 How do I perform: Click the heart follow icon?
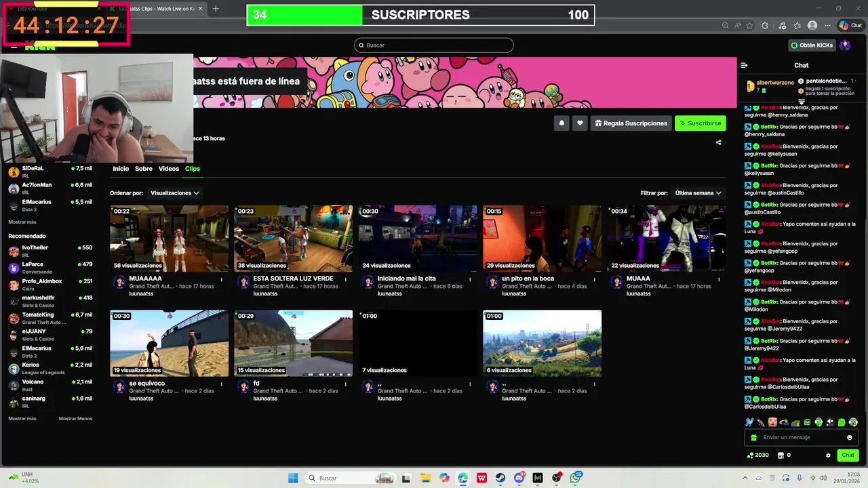[580, 123]
